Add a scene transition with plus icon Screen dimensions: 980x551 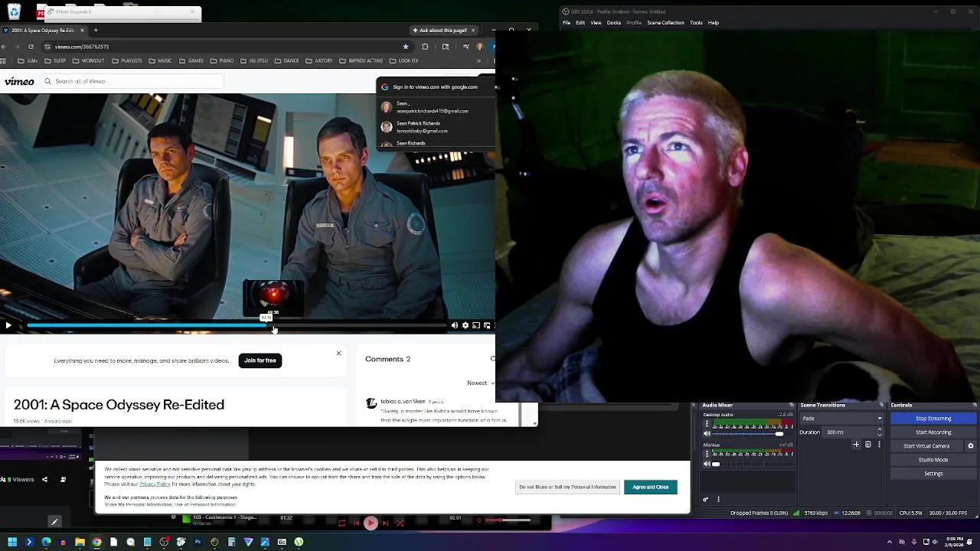pyautogui.click(x=857, y=445)
